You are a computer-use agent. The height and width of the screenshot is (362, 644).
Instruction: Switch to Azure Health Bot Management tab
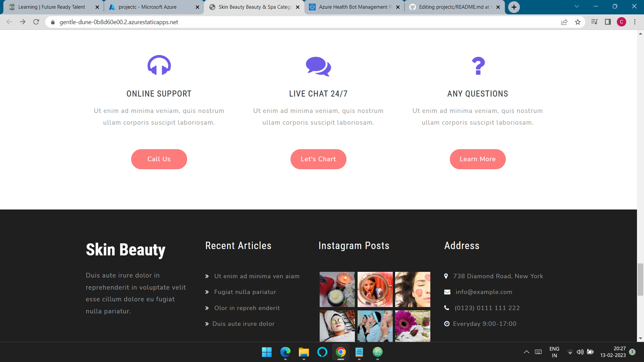[x=353, y=7]
